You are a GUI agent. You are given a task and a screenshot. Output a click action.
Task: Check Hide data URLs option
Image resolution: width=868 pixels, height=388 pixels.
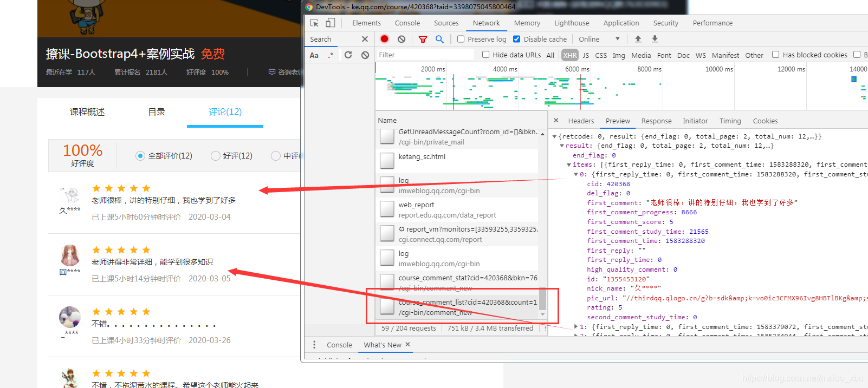click(486, 55)
